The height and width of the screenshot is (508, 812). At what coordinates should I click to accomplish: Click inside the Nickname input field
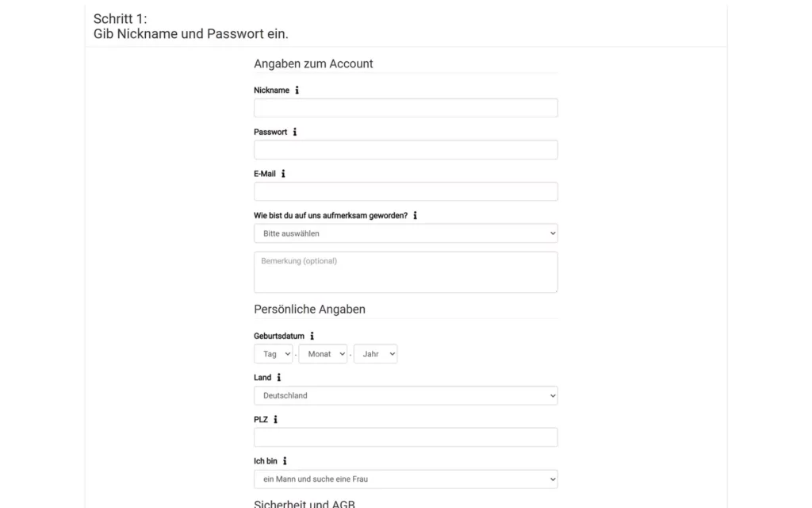coord(405,107)
